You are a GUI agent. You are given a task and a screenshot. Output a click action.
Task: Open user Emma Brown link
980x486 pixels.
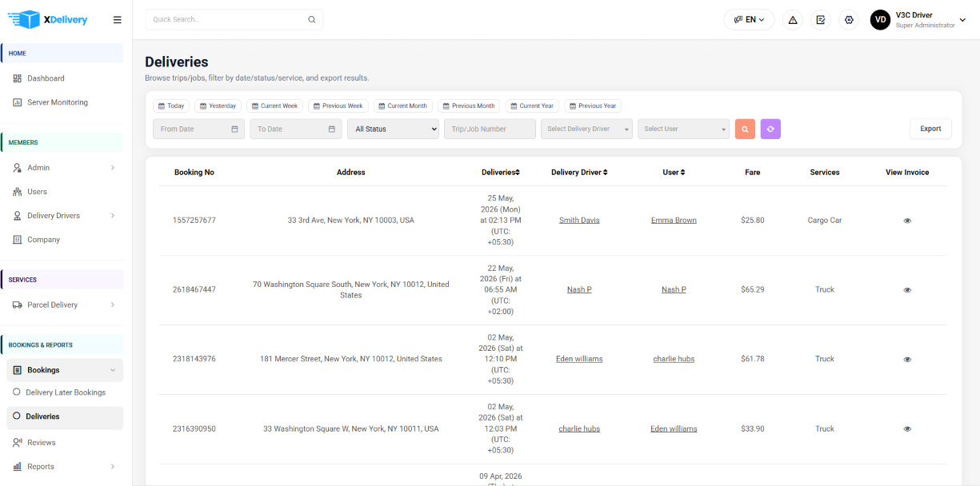click(x=674, y=221)
